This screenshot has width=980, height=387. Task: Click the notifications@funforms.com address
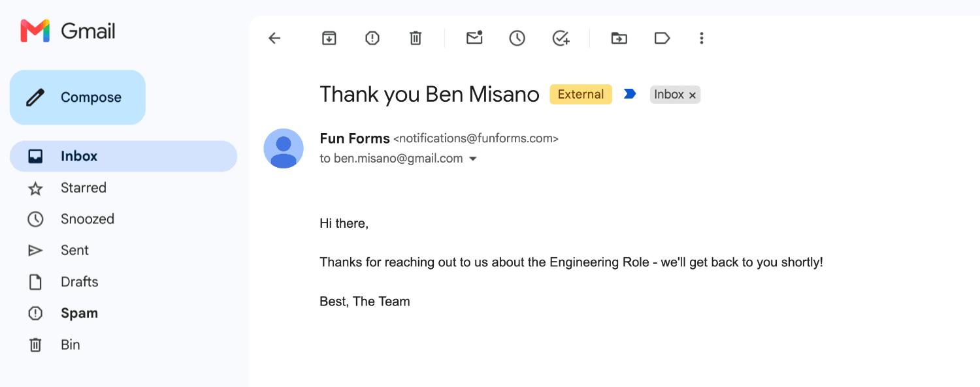coord(476,138)
